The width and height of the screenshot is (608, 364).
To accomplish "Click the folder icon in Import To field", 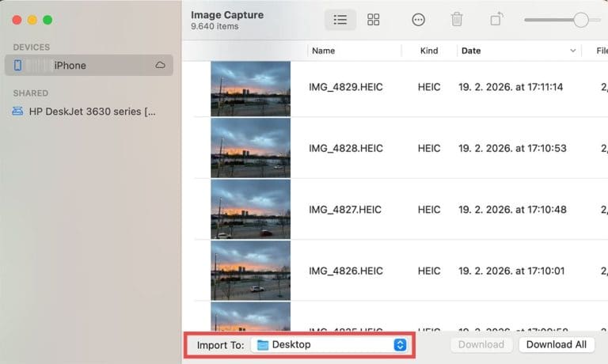I will (x=263, y=345).
